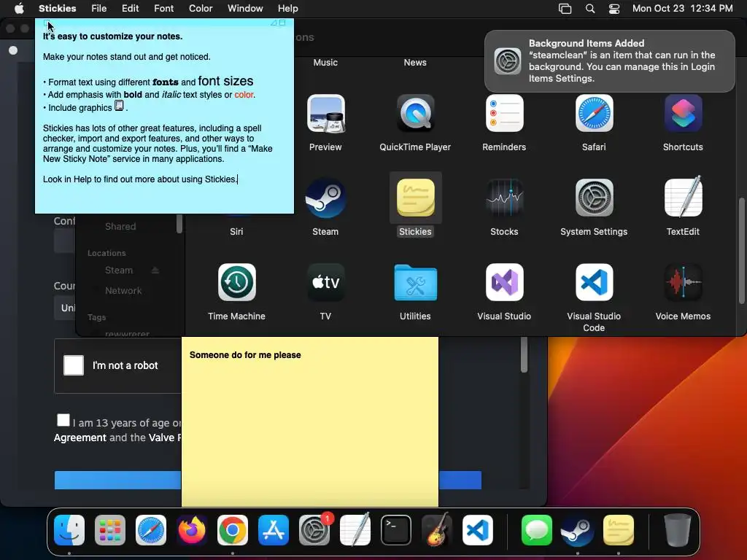Open the Reminders app icon
747x560 pixels.
(x=504, y=113)
